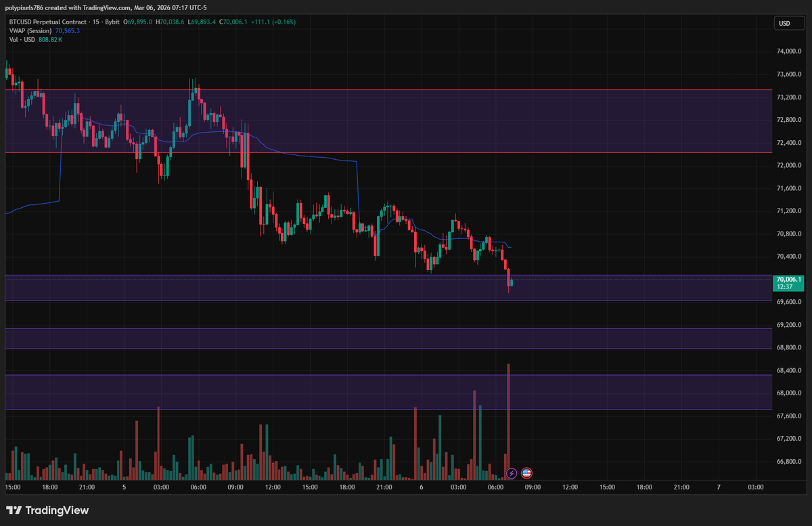The height and width of the screenshot is (526, 812).
Task: Click the date label 7 on time axis
Action: [719, 487]
